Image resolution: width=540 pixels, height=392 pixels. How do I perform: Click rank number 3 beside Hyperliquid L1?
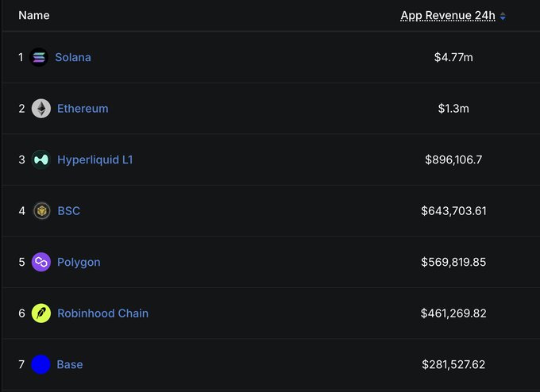(21, 159)
